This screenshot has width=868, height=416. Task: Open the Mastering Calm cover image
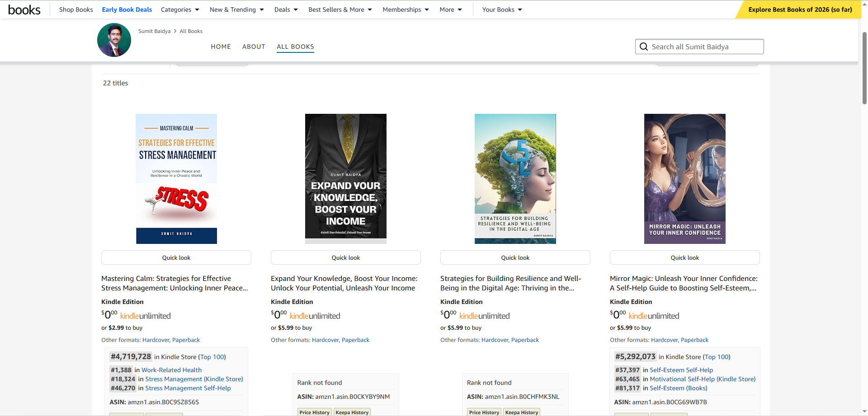tap(176, 179)
